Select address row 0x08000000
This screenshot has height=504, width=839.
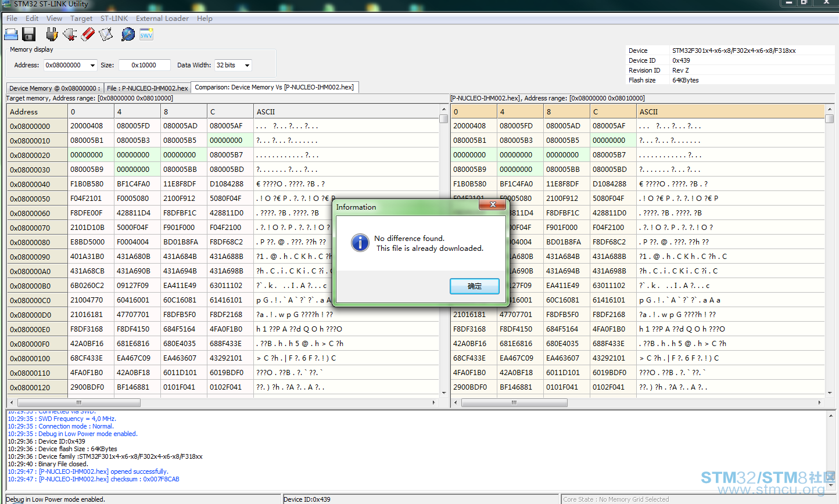tap(37, 126)
